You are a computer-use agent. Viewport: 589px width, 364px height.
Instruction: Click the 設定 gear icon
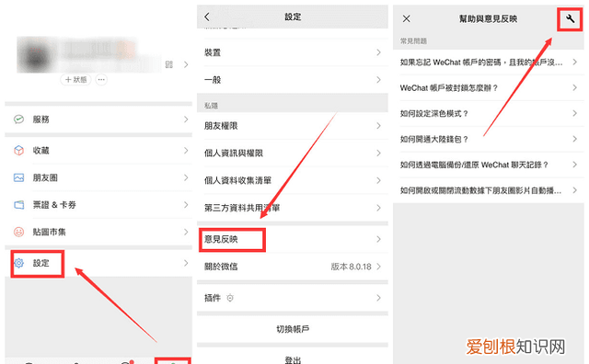[18, 263]
